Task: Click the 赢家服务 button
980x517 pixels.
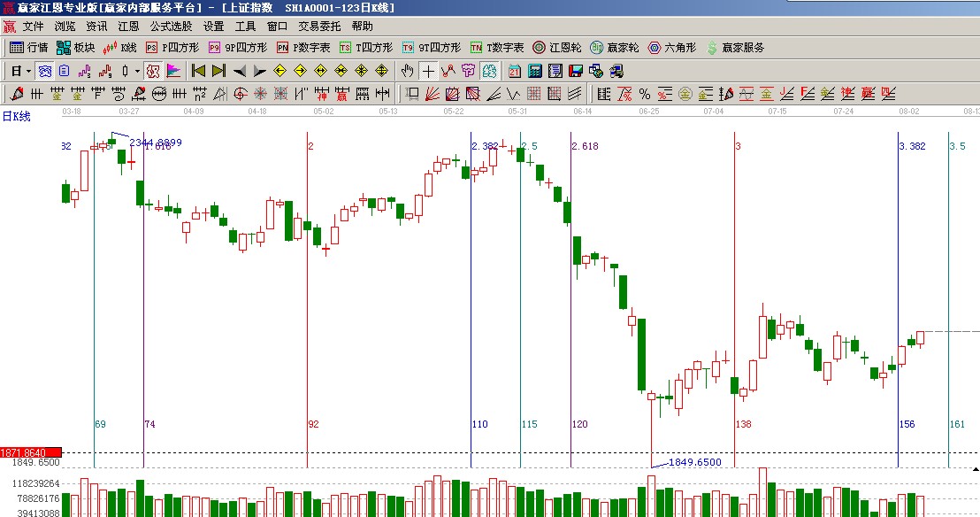Action: (735, 48)
